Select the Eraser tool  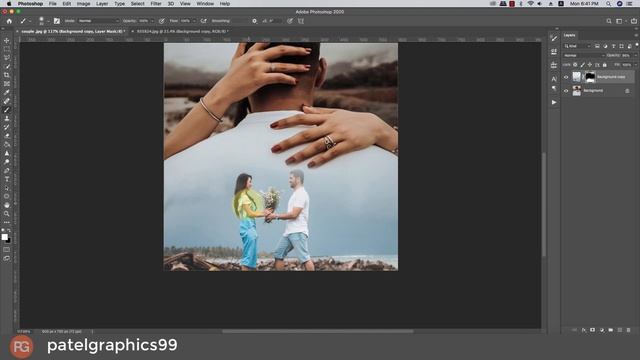pos(7,136)
